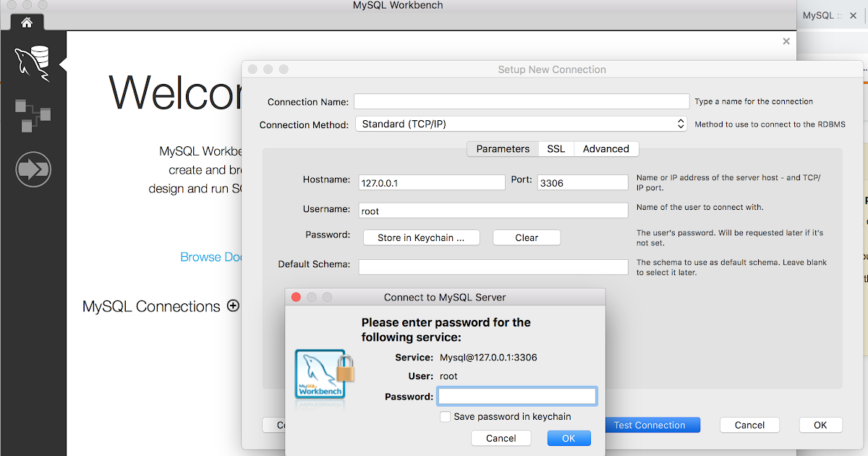Tick Save password in keychain checkbox

[x=446, y=417]
